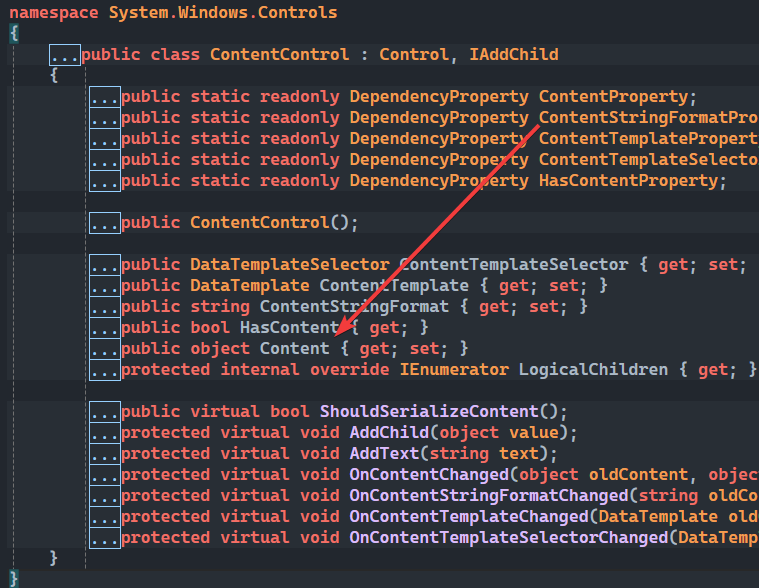Click the ContentProperty field name
The width and height of the screenshot is (759, 588).
613,97
